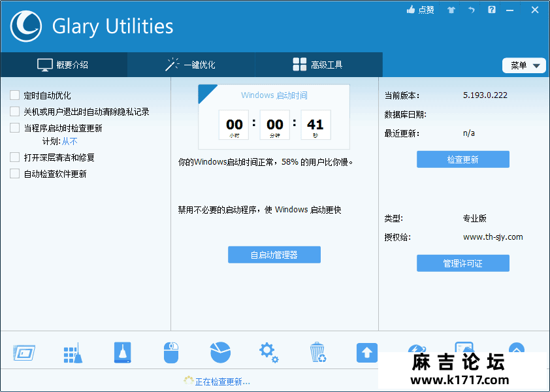This screenshot has width=550, height=392.
Task: Switch to the 一键优化 tab
Action: (191, 65)
